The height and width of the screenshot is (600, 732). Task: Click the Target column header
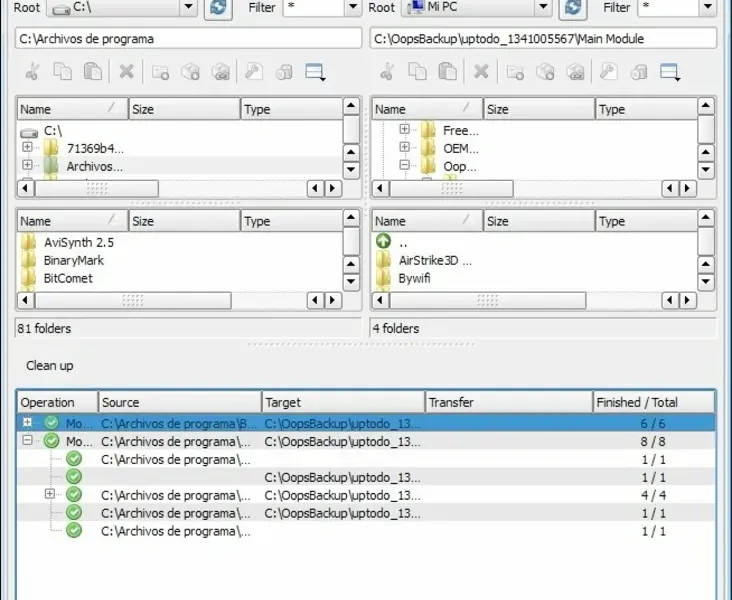click(x=343, y=402)
